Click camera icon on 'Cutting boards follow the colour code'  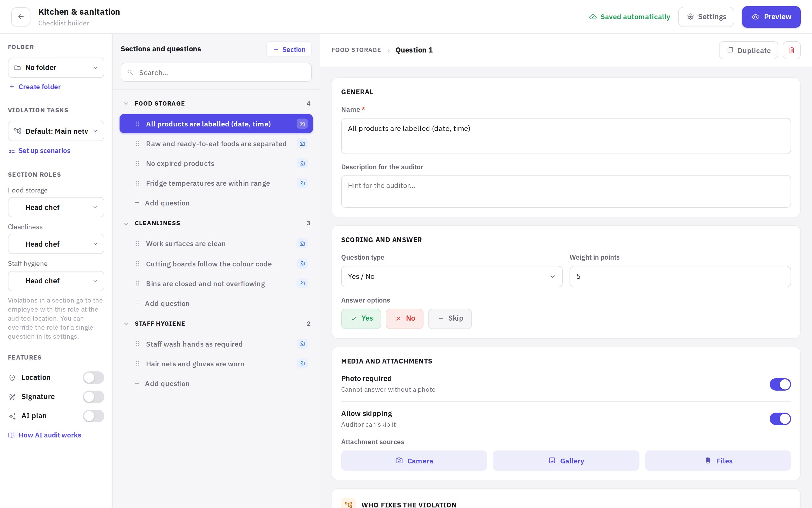[302, 263]
